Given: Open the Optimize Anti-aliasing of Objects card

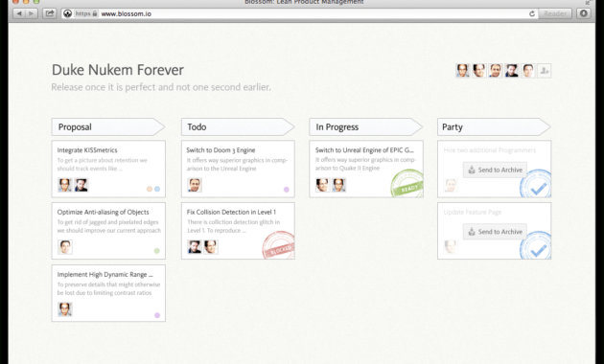Looking at the screenshot, I should point(108,231).
